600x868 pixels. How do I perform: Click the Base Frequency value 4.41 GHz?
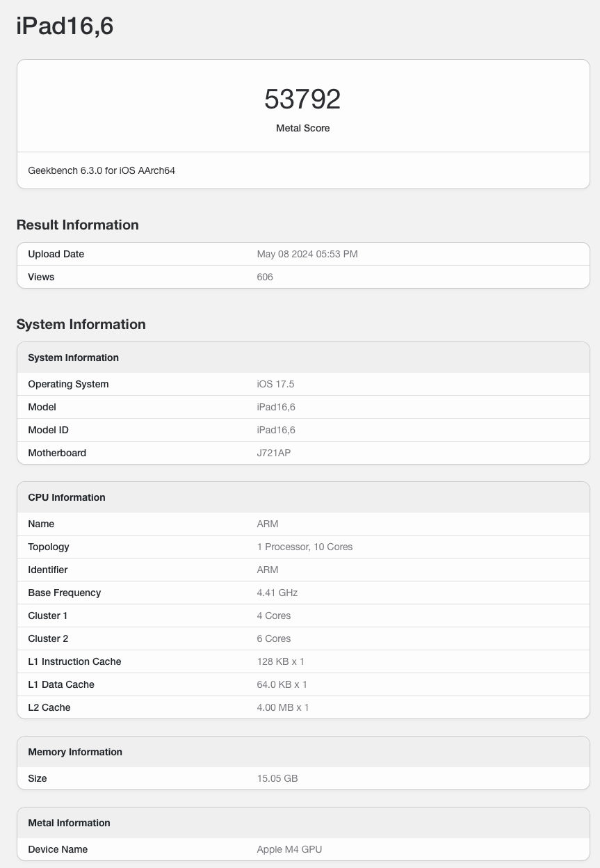[277, 593]
